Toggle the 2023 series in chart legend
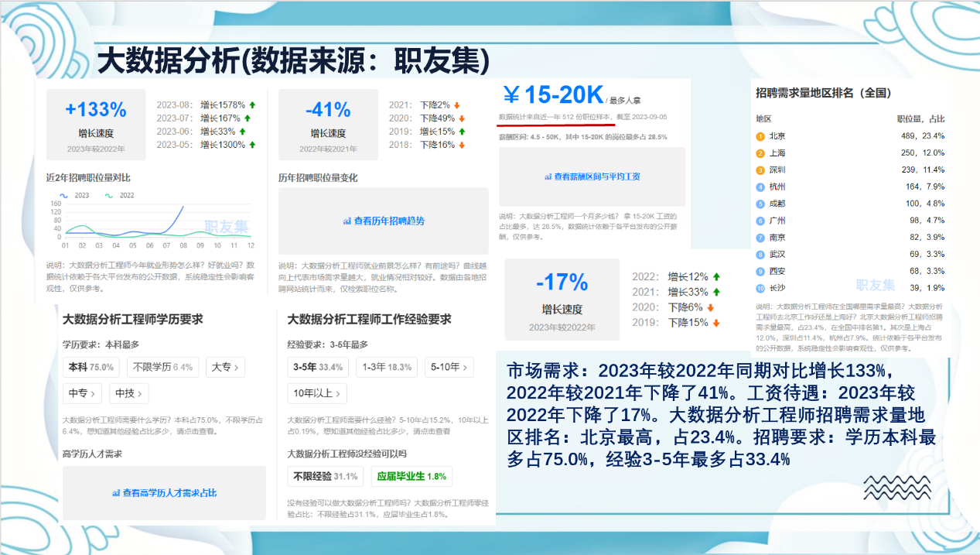The width and height of the screenshot is (980, 555). [x=76, y=195]
